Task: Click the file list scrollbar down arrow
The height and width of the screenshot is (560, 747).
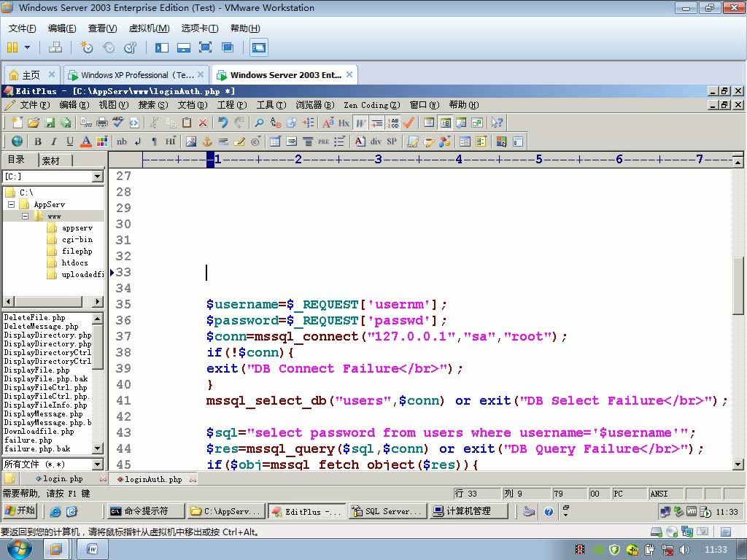Action: tap(97, 448)
